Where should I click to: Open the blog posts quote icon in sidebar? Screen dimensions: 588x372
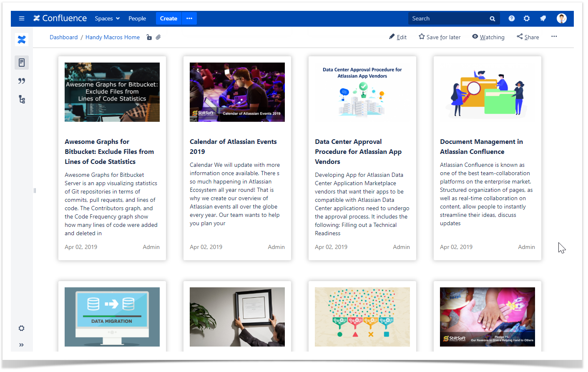tap(21, 81)
